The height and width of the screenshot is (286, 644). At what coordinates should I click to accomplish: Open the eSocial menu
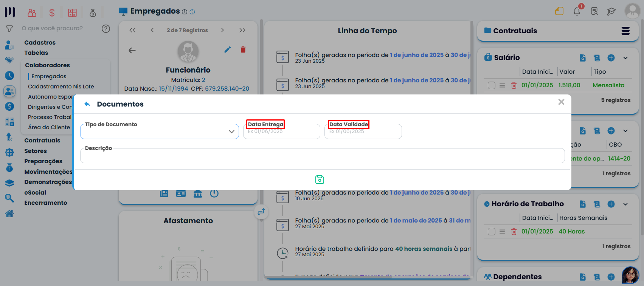[35, 193]
